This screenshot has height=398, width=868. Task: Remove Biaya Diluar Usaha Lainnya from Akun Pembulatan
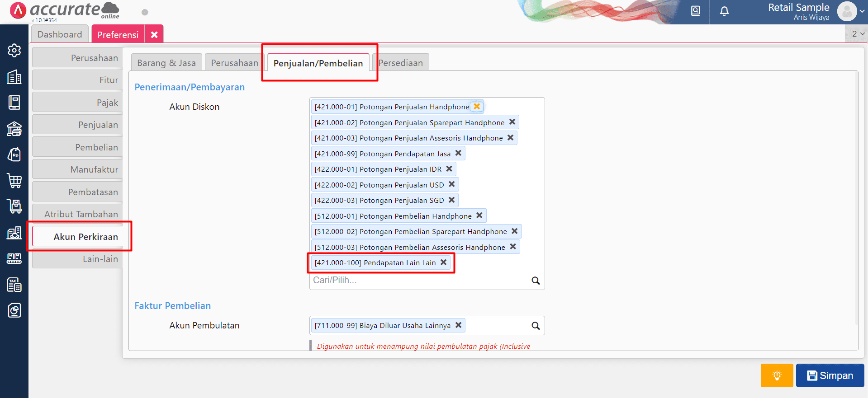(x=458, y=325)
